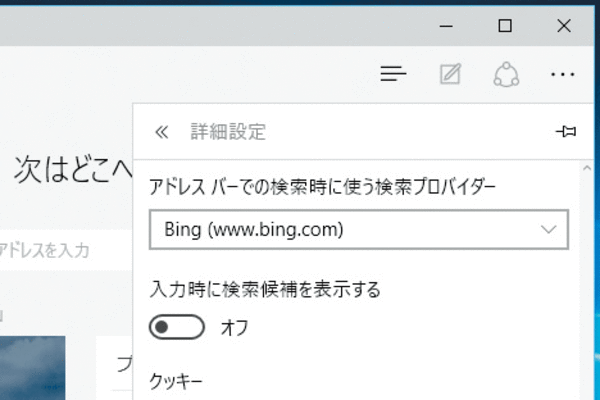Click the アドレスを入力 address field
The image size is (600, 400).
66,250
